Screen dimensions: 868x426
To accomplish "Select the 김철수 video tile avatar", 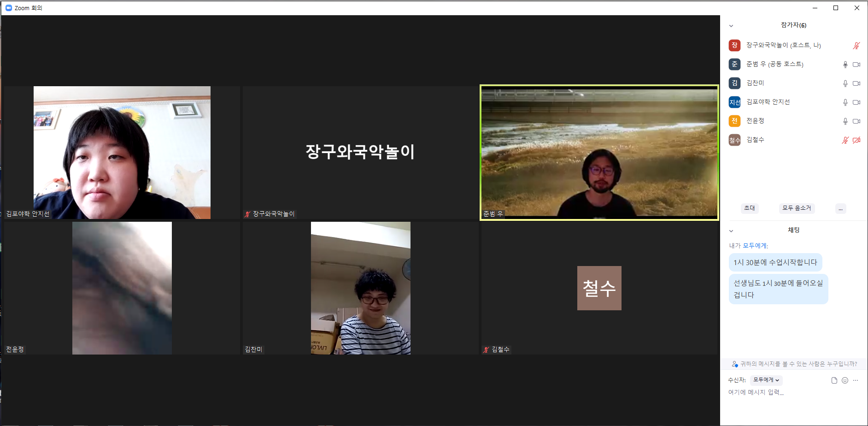I will click(599, 288).
